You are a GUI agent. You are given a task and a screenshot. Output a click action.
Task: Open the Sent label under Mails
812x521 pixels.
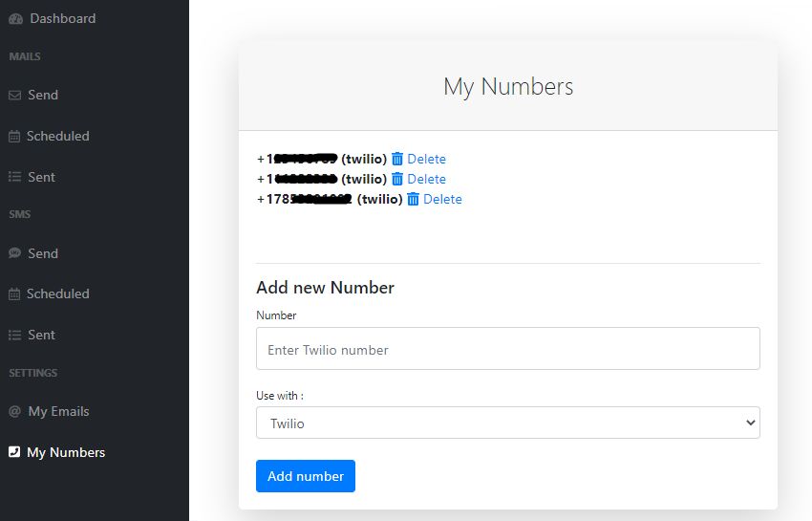(x=42, y=177)
